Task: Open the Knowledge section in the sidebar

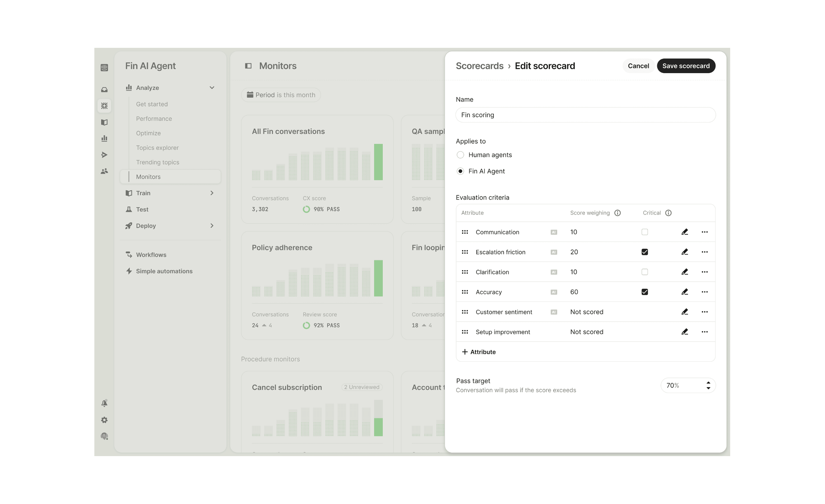Action: coord(105,122)
